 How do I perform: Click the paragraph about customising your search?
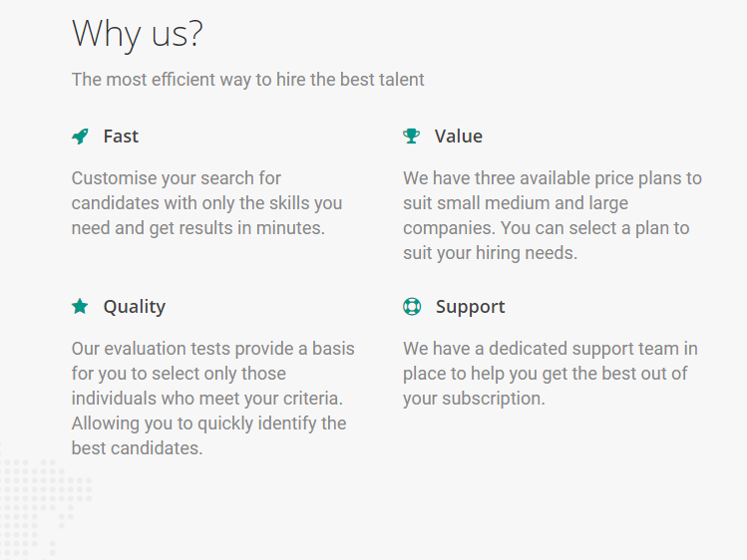[206, 203]
